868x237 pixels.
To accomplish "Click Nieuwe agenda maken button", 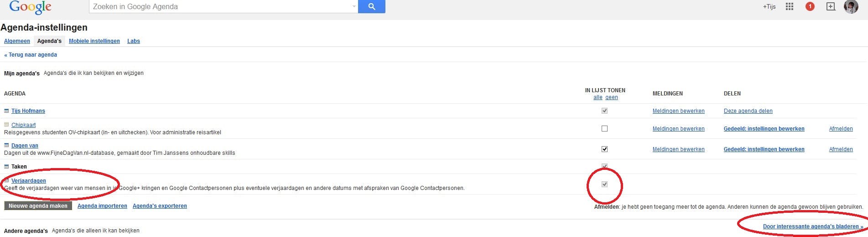I will pyautogui.click(x=38, y=206).
